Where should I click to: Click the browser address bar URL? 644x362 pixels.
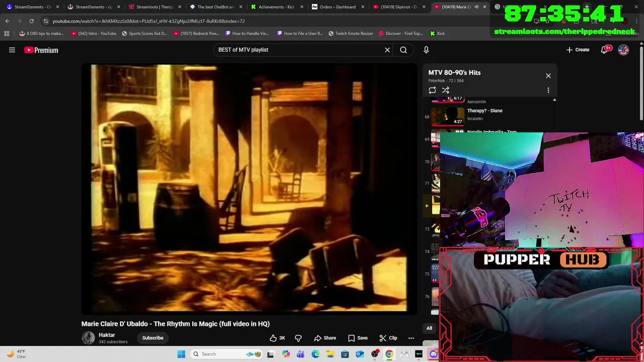[x=148, y=21]
